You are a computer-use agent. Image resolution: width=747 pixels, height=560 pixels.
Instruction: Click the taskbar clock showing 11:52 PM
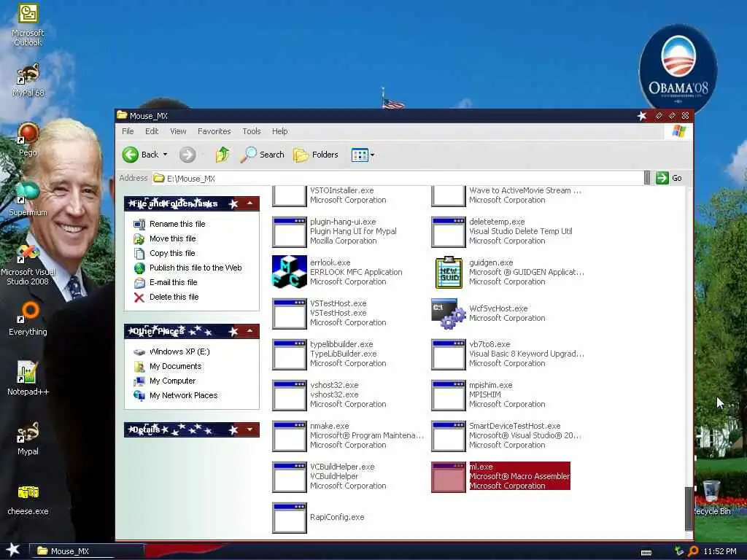click(720, 551)
